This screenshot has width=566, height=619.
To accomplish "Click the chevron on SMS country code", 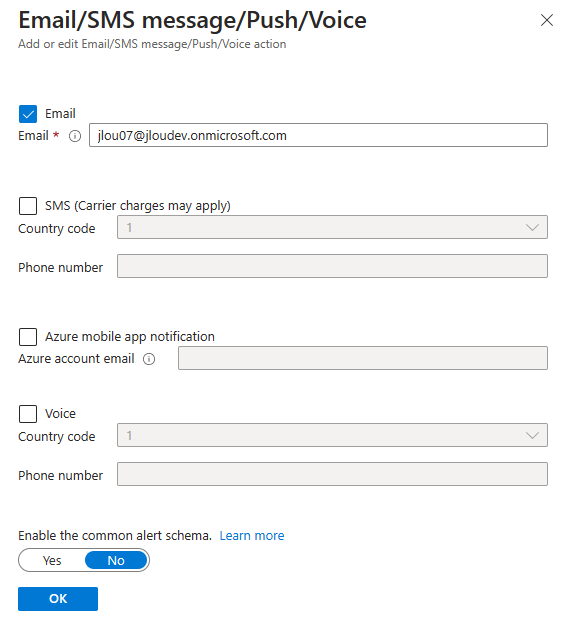I will tap(532, 227).
